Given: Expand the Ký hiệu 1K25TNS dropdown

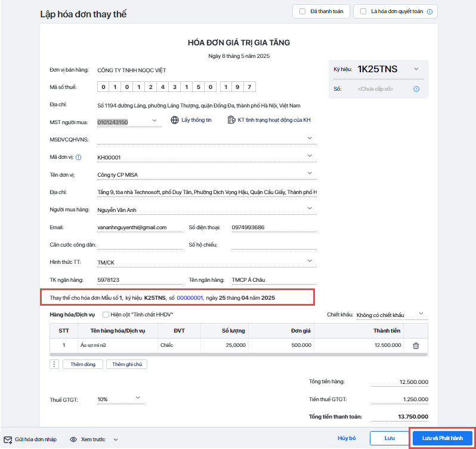Looking at the screenshot, I should point(416,69).
